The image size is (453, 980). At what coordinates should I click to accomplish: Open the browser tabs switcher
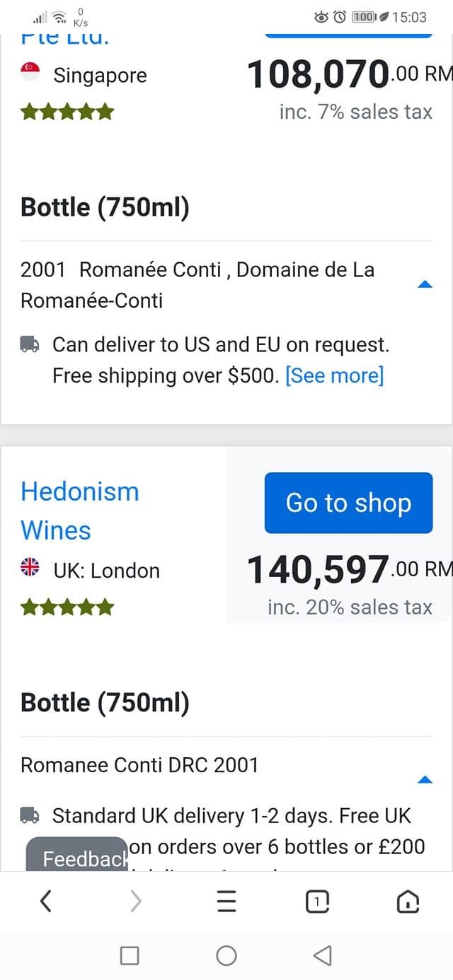click(317, 901)
